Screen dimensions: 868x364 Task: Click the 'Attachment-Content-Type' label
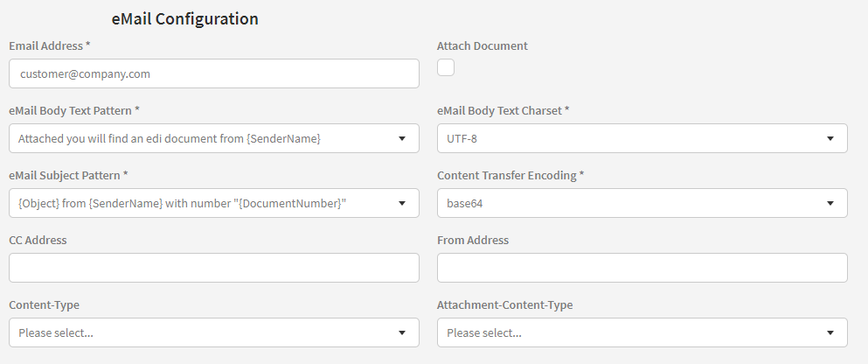(504, 304)
